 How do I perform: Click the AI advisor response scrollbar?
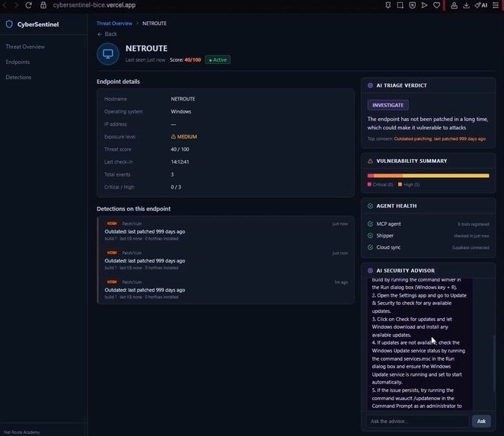(494, 364)
